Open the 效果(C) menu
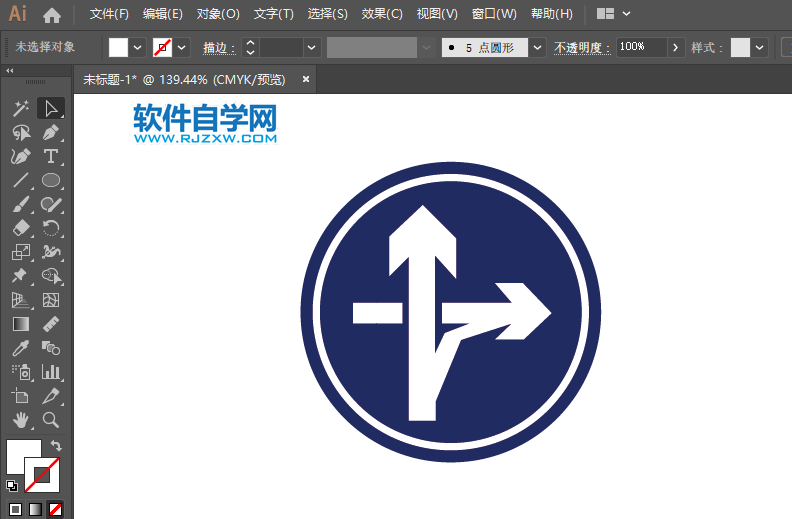 [382, 14]
